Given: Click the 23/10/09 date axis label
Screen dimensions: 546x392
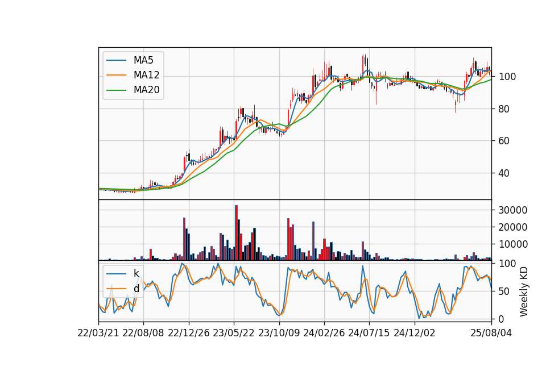Looking at the screenshot, I should (279, 333).
